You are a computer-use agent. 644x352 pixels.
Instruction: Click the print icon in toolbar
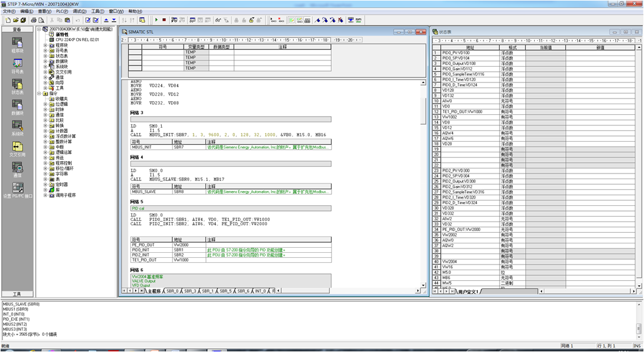(34, 20)
